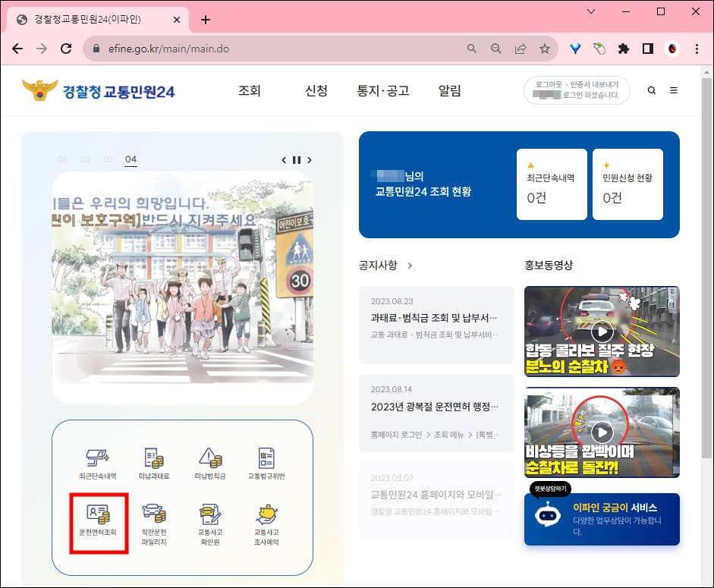Click the blue V extension icon
The image size is (714, 588).
click(575, 49)
